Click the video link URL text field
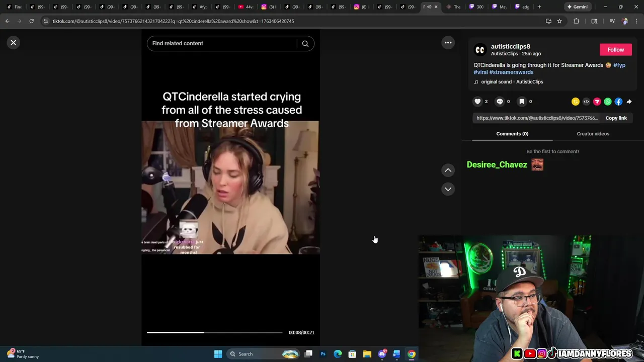 coord(537,118)
